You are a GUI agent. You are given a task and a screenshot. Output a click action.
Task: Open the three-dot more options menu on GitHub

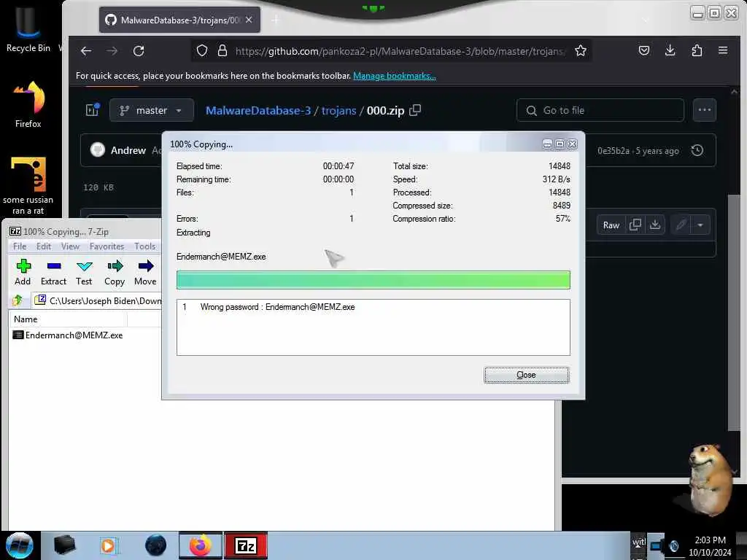704,110
